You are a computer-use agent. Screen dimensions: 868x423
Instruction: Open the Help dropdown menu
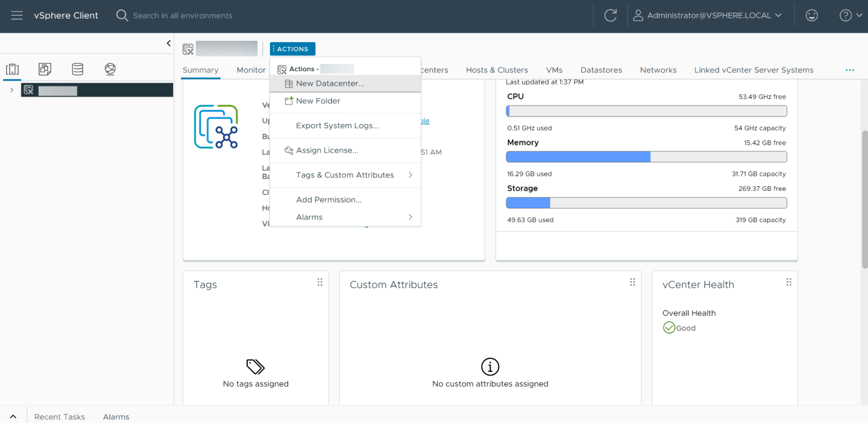coord(850,16)
